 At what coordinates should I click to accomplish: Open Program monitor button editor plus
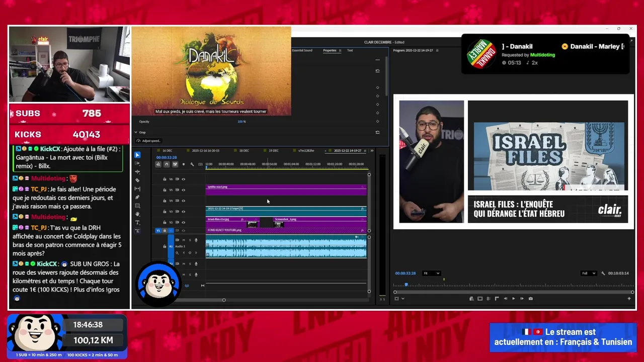[x=629, y=298]
